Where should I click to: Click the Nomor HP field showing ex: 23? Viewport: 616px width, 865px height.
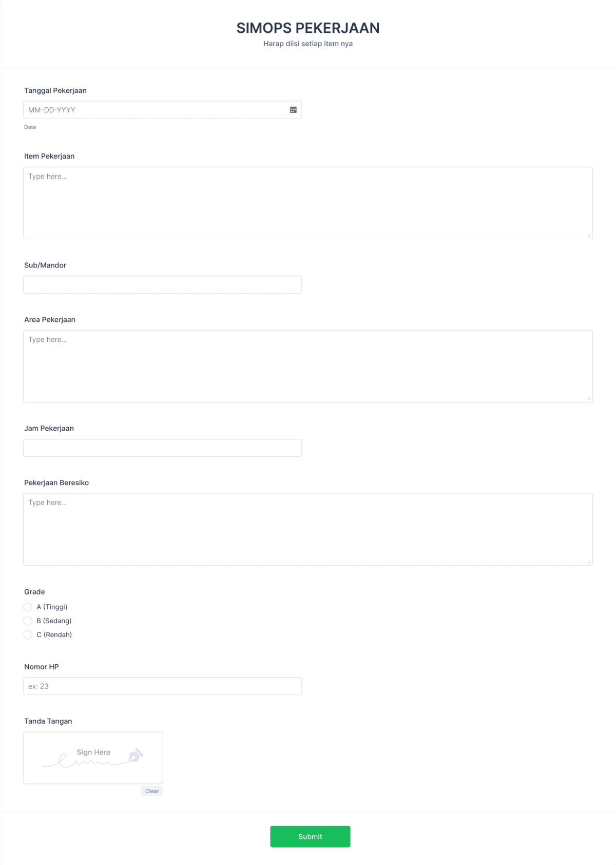point(162,686)
